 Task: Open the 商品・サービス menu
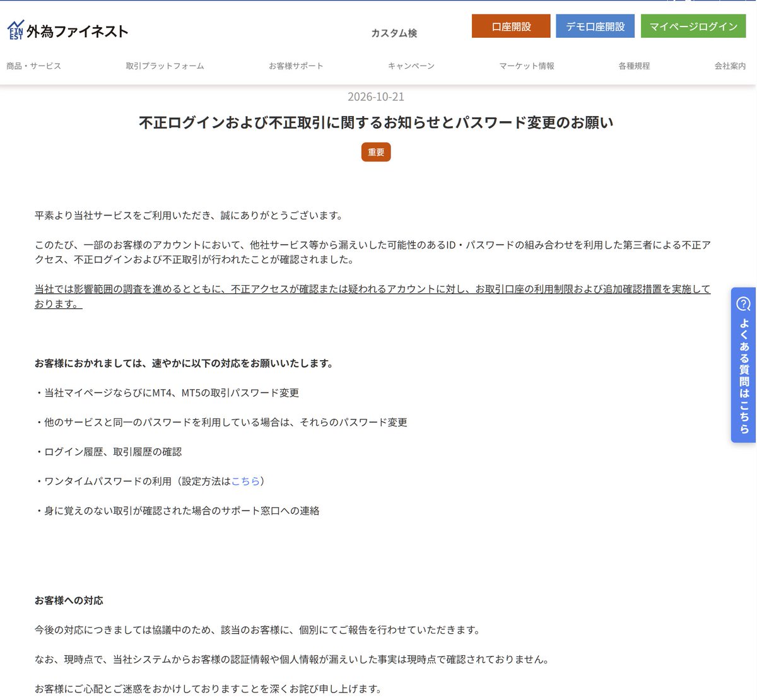(34, 66)
